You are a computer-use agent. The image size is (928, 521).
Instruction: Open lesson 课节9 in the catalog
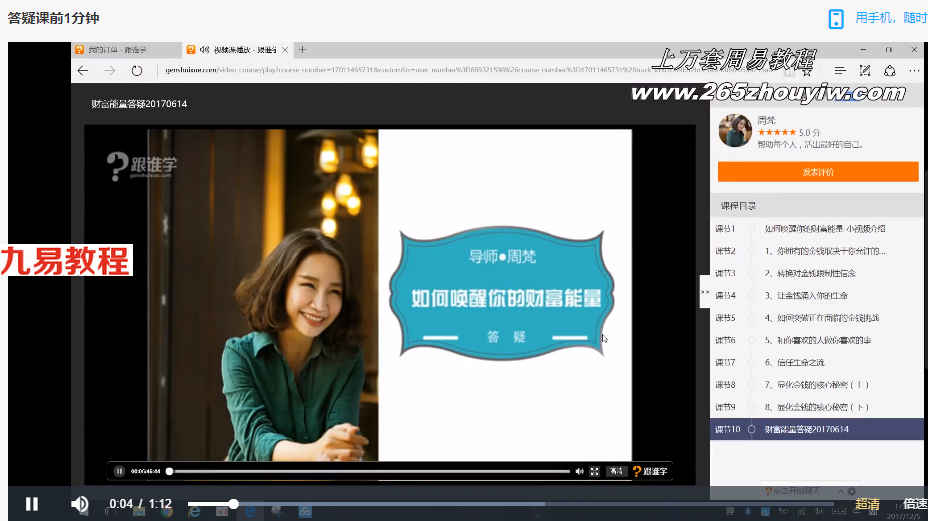tap(817, 407)
